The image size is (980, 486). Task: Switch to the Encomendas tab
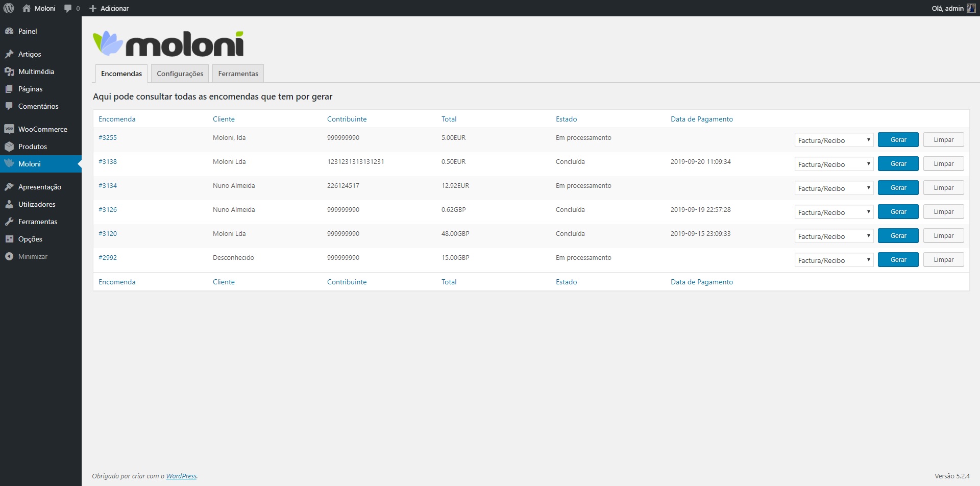121,74
